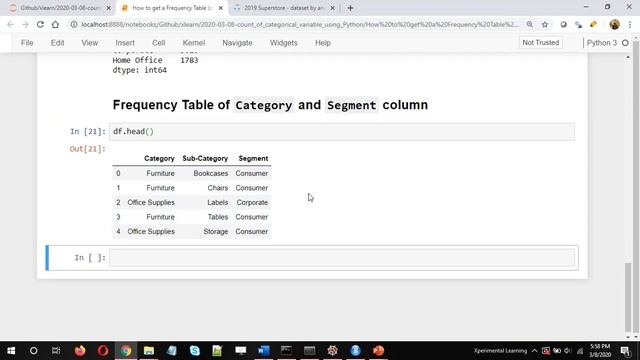Reload the notebook page

pos(40,24)
